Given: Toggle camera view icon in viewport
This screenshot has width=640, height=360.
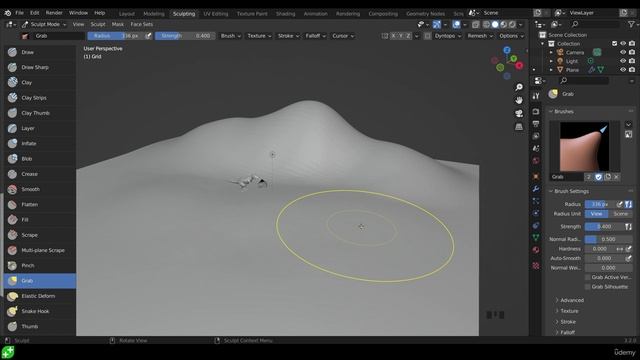Looking at the screenshot, I should point(519,113).
